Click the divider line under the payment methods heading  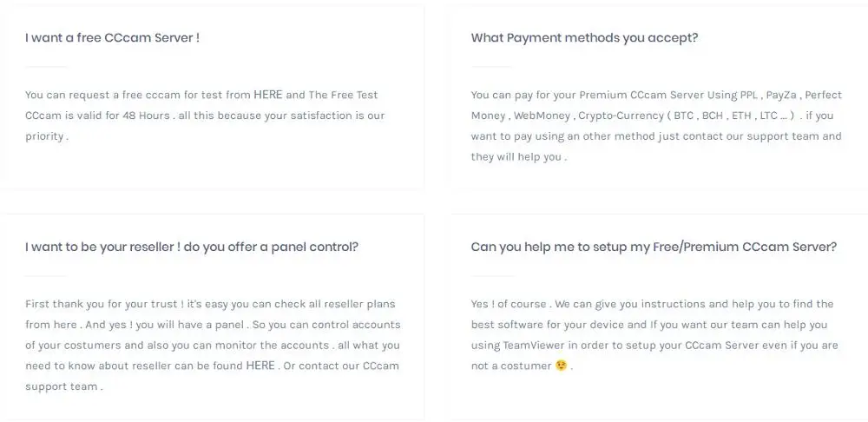(492, 67)
